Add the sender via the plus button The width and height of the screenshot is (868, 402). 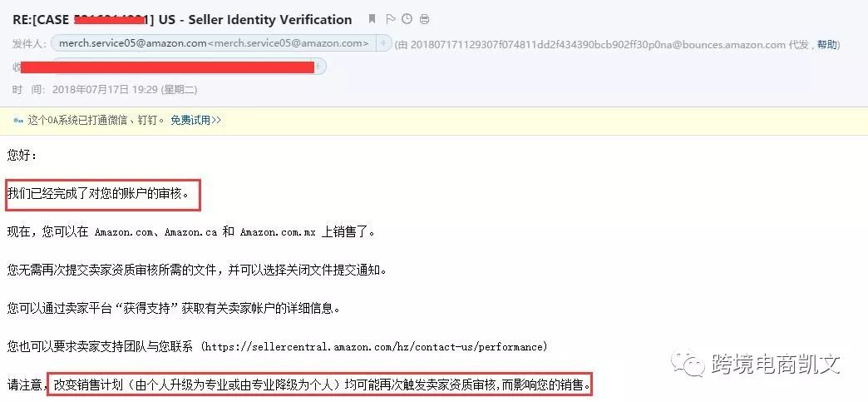pyautogui.click(x=383, y=43)
